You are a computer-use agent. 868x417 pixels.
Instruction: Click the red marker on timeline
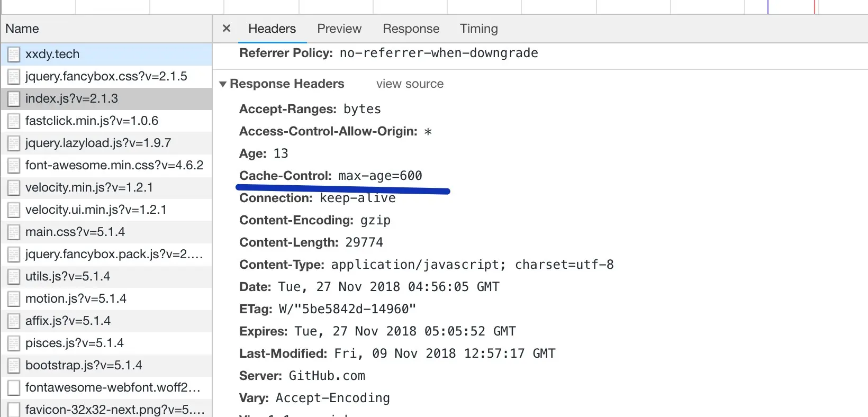(x=815, y=6)
